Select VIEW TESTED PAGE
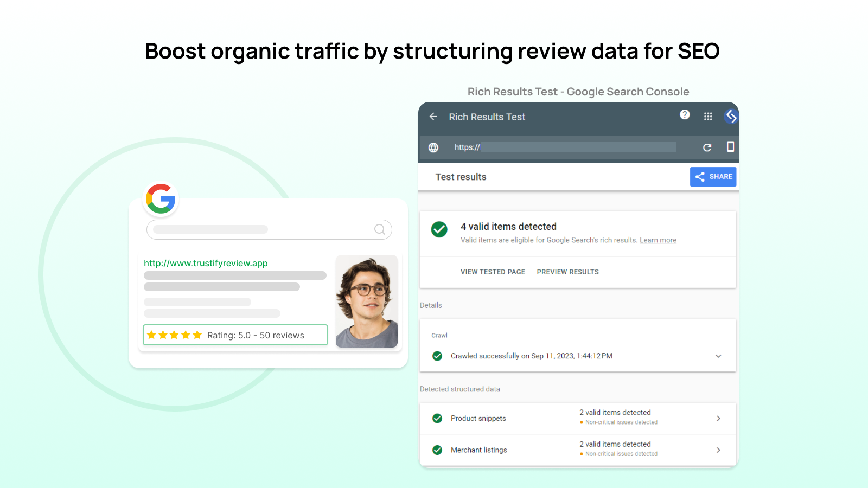Image resolution: width=868 pixels, height=488 pixels. tap(493, 272)
